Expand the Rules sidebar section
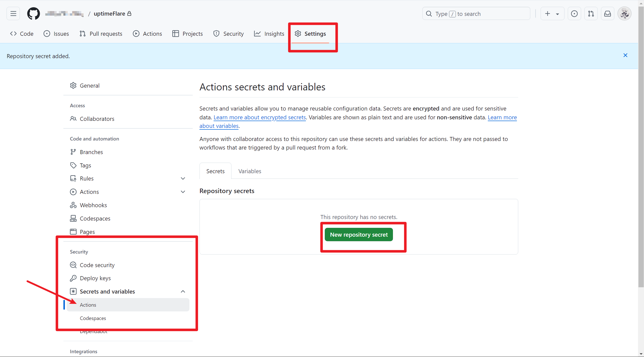 tap(183, 178)
